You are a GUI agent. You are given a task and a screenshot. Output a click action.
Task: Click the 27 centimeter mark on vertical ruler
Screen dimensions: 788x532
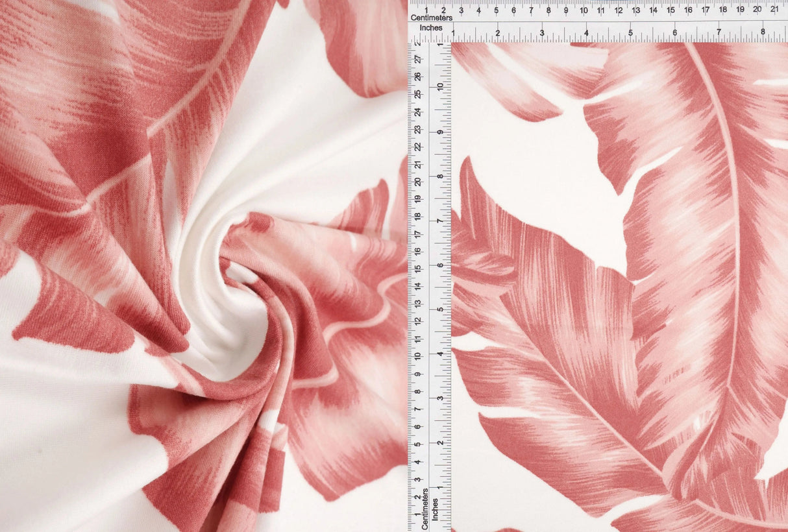(x=418, y=60)
